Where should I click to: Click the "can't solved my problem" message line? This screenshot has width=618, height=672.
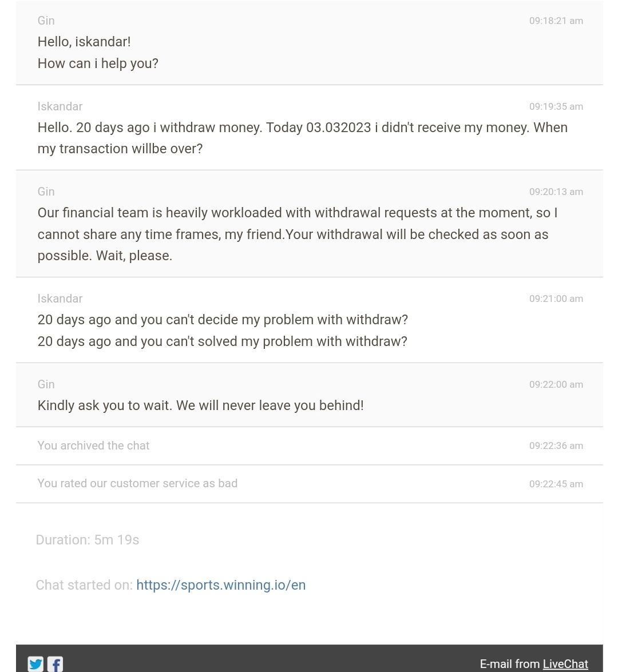click(x=222, y=341)
